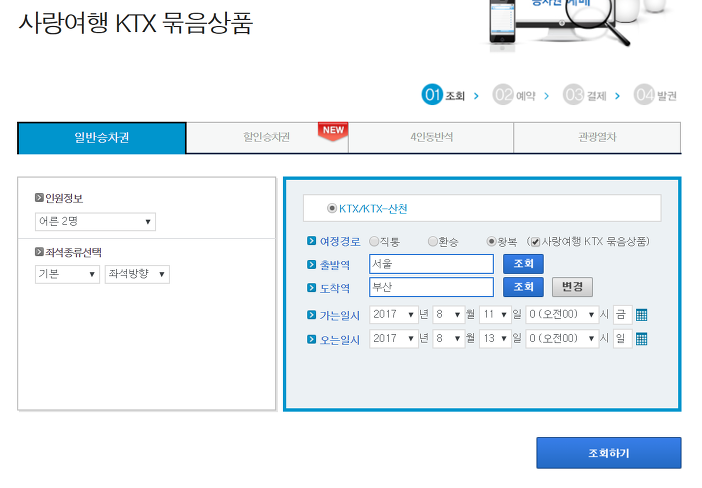Click step 02 예약 indicator
The image size is (702, 488).
coord(514,95)
